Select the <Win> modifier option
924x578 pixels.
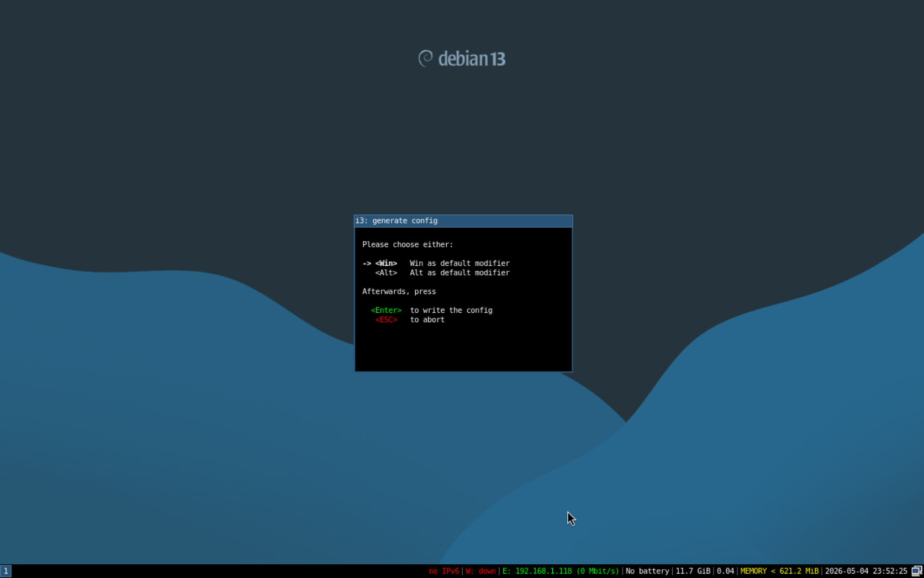point(386,264)
